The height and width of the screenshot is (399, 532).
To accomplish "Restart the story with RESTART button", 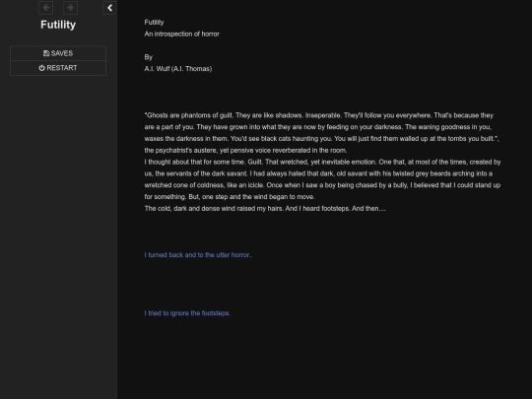I will [x=58, y=68].
